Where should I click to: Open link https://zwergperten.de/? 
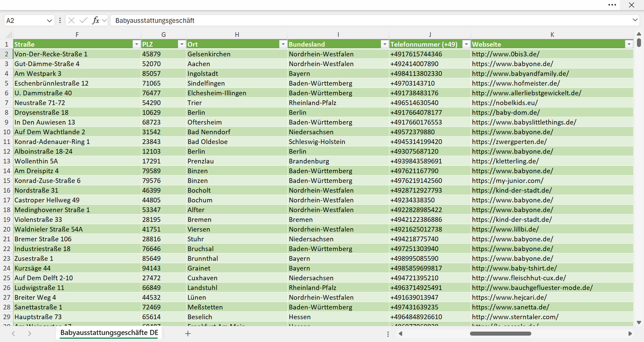[509, 141]
